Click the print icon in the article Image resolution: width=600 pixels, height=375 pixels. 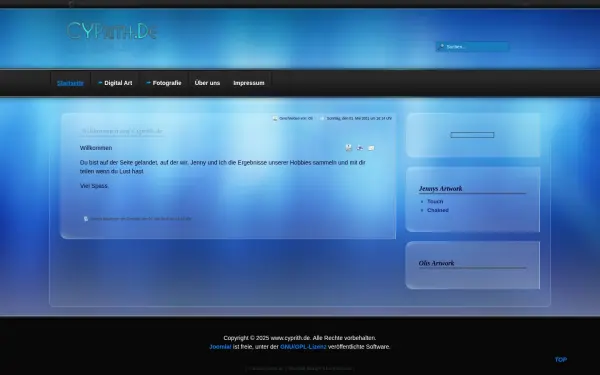click(x=360, y=148)
